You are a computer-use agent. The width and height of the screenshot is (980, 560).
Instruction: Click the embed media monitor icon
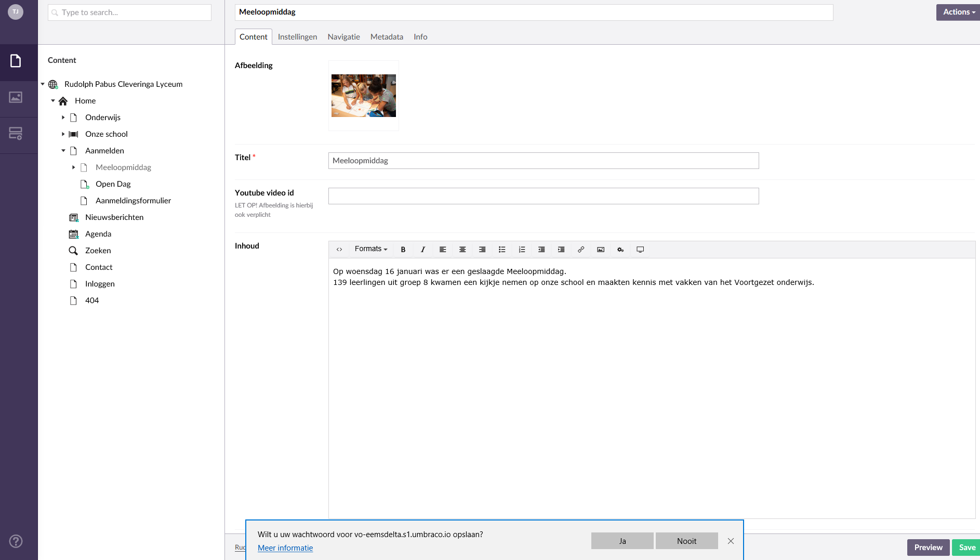coord(640,250)
